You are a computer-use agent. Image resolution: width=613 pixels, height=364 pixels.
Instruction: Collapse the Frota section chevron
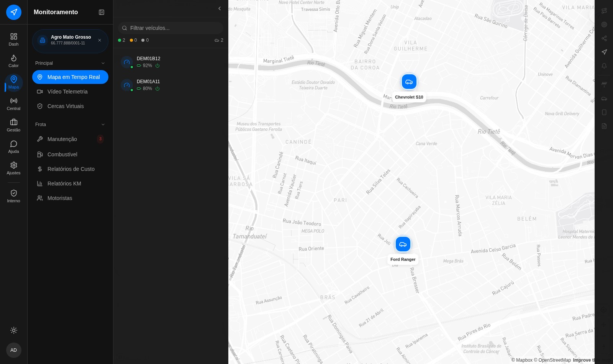(x=103, y=125)
